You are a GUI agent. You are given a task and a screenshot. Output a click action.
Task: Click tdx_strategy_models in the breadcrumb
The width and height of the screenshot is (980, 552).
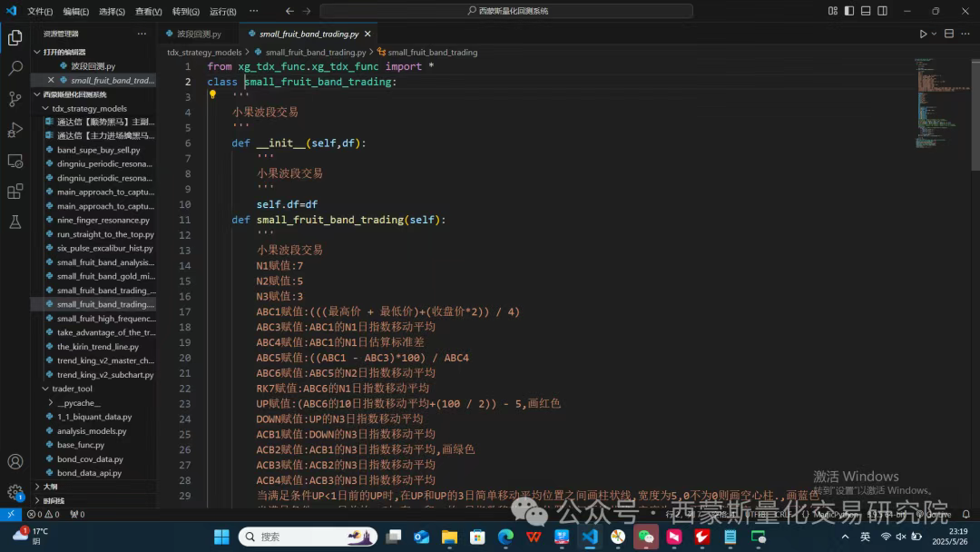click(x=204, y=52)
